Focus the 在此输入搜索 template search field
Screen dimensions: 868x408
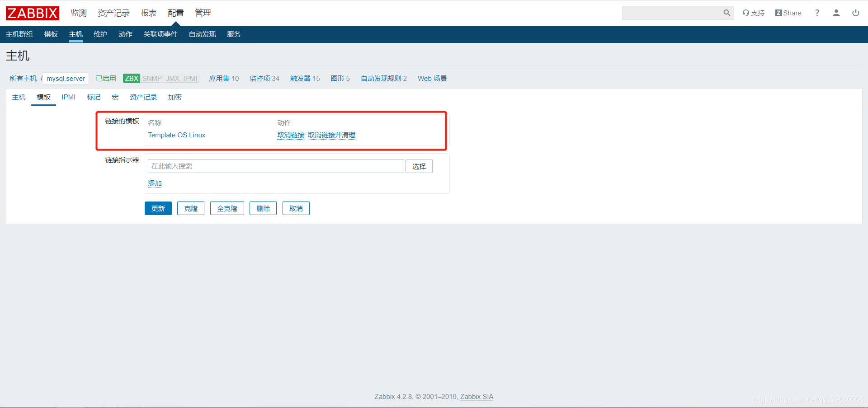(276, 166)
